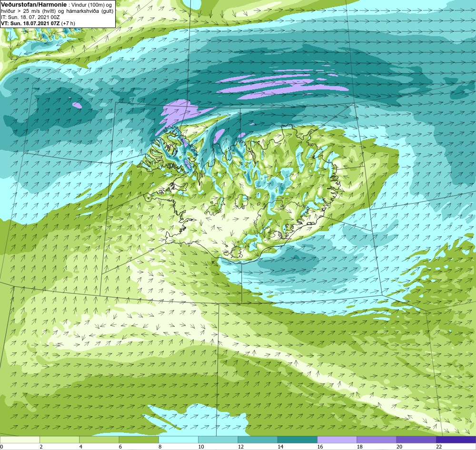
Task: Select the olive green 6–8 m/s legend swatch
Action: pyautogui.click(x=139, y=440)
